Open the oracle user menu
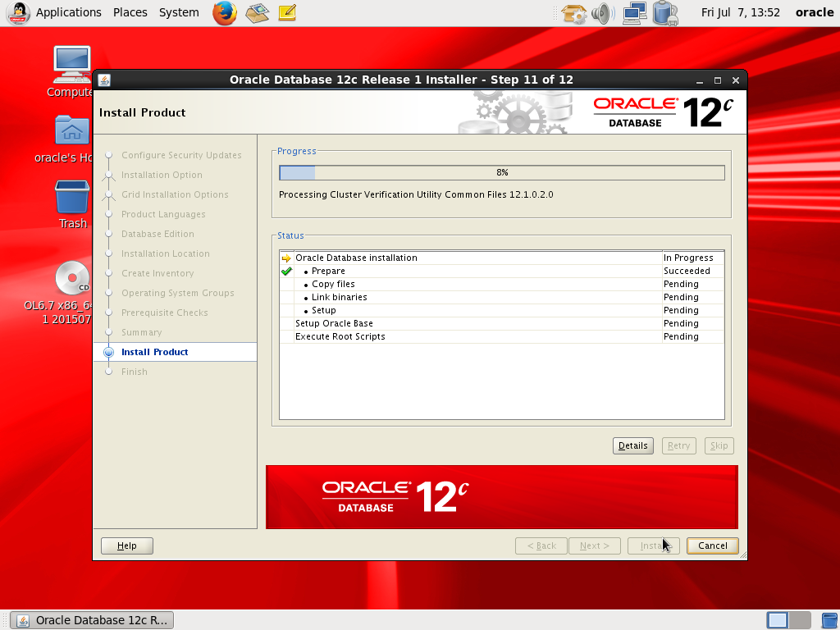The image size is (840, 630). point(815,12)
